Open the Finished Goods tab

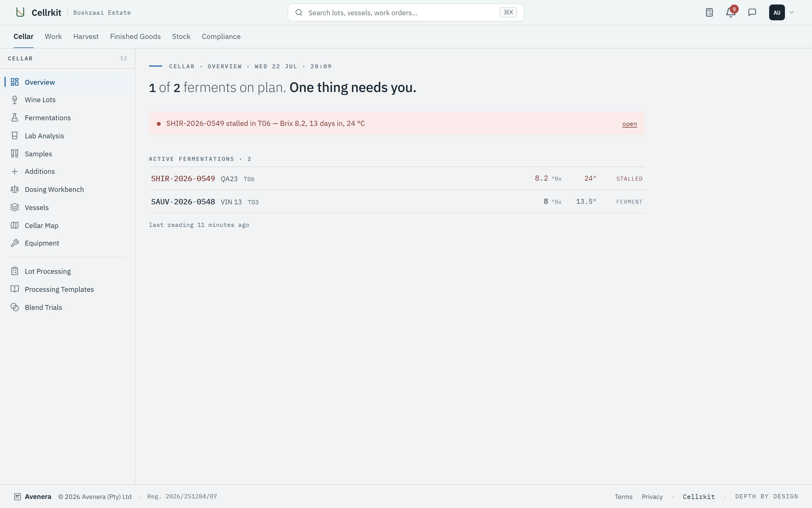click(x=135, y=36)
